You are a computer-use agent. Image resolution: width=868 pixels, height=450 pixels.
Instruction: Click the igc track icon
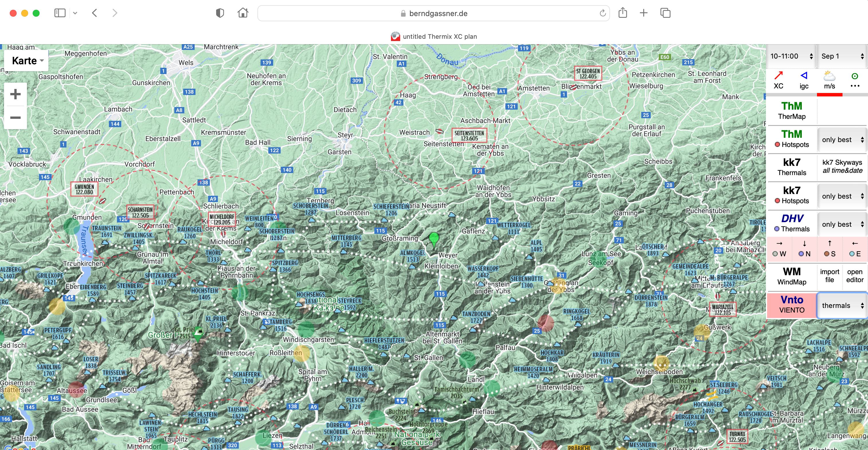804,80
